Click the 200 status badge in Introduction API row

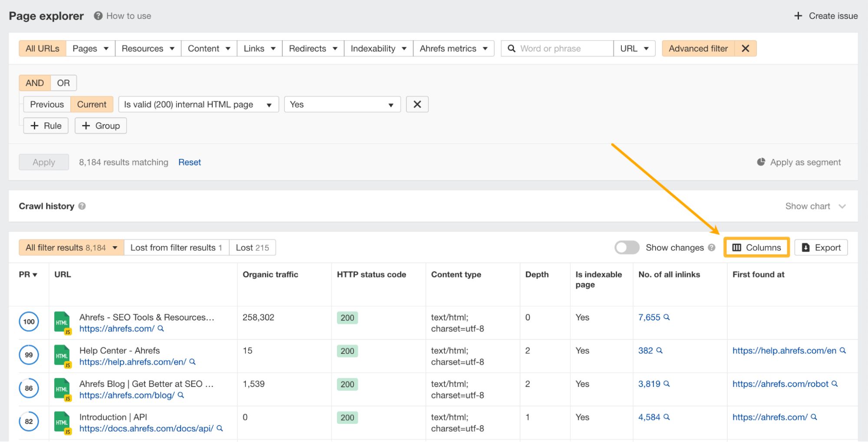(347, 418)
